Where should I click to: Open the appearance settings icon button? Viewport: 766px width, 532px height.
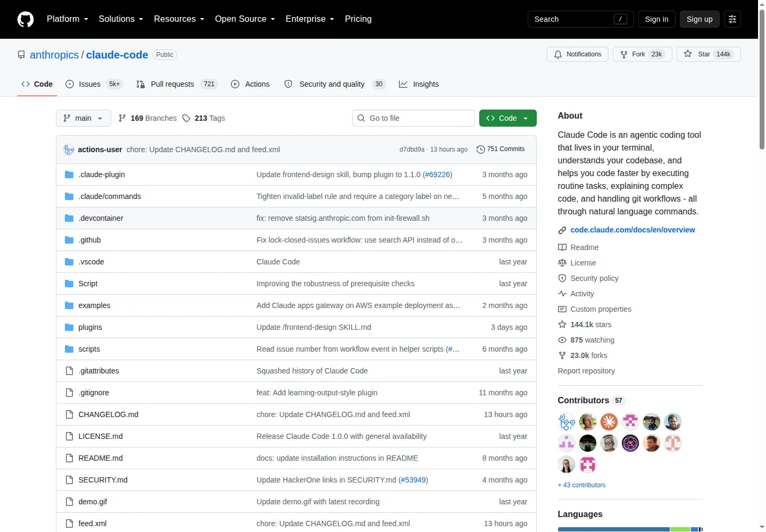[x=732, y=19]
